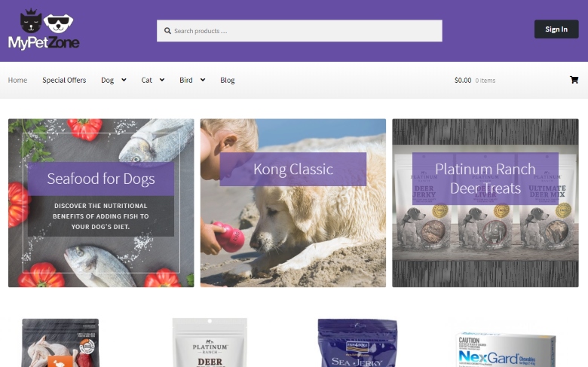Click the search magnifier icon
The image size is (588, 367).
point(167,31)
